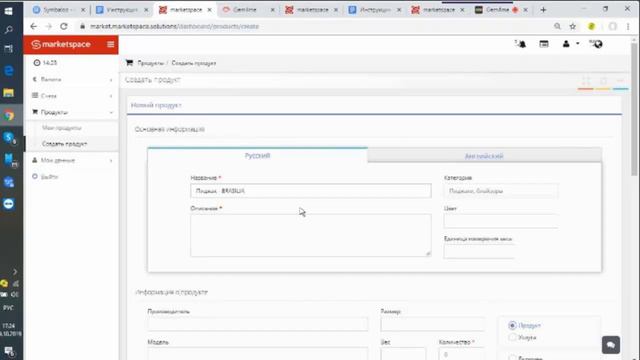640x360 pixels.
Task: Open Windows Start menu
Action: pos(8,11)
